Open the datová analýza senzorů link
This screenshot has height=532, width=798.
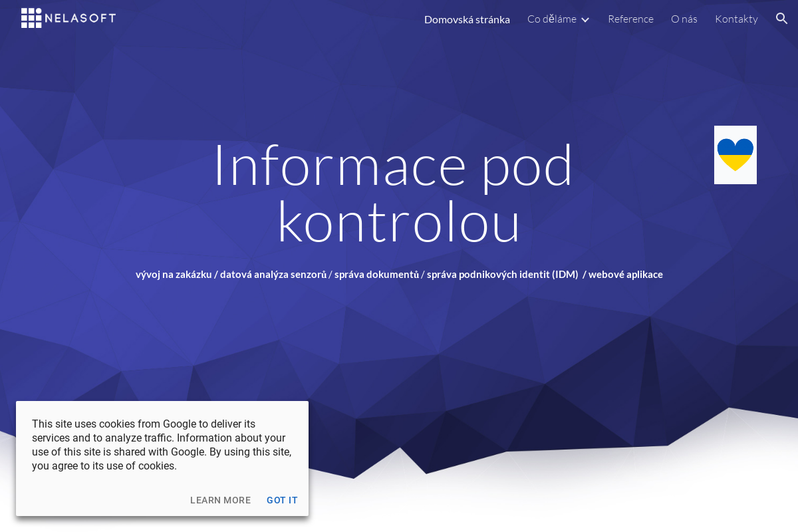pyautogui.click(x=274, y=273)
